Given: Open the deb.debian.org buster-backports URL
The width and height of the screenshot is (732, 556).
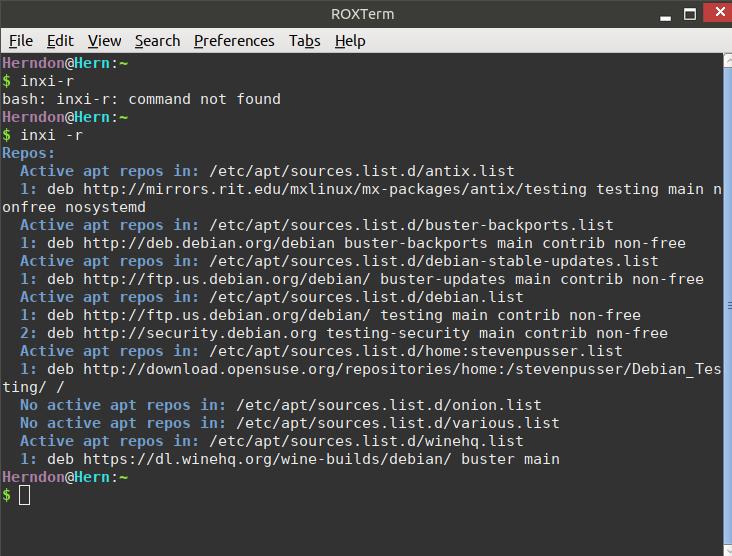Looking at the screenshot, I should [x=209, y=243].
